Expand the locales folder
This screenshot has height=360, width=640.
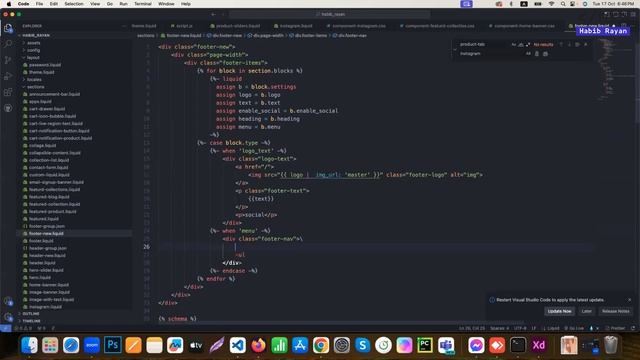[x=34, y=80]
